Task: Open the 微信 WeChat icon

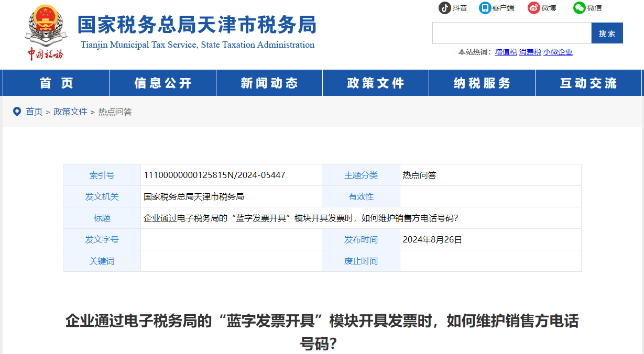Action: (x=579, y=8)
